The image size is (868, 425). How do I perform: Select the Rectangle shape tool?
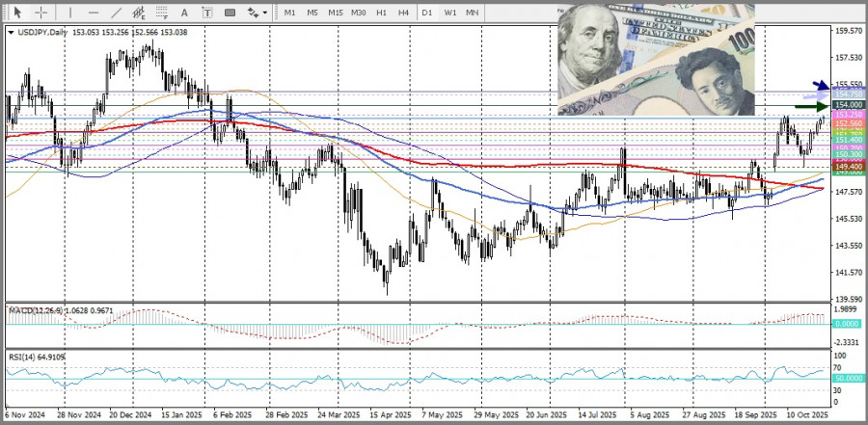[230, 13]
